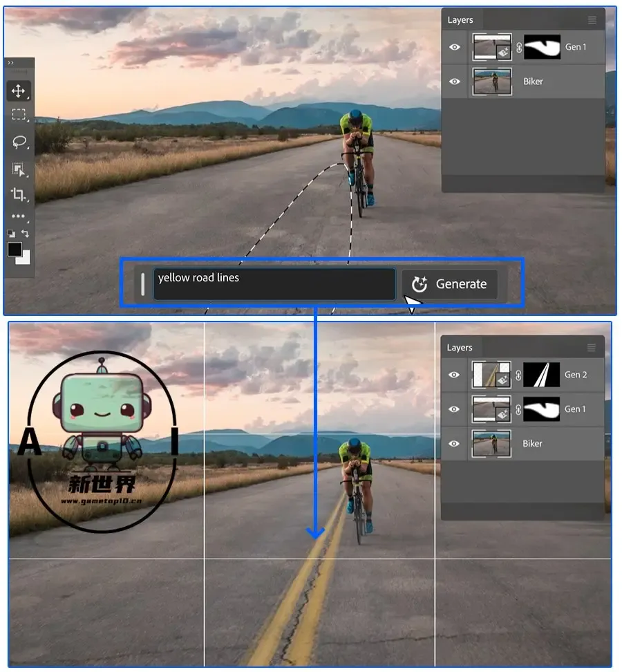Select the Object Selection tool
Image resolution: width=622 pixels, height=672 pixels.
tap(18, 169)
